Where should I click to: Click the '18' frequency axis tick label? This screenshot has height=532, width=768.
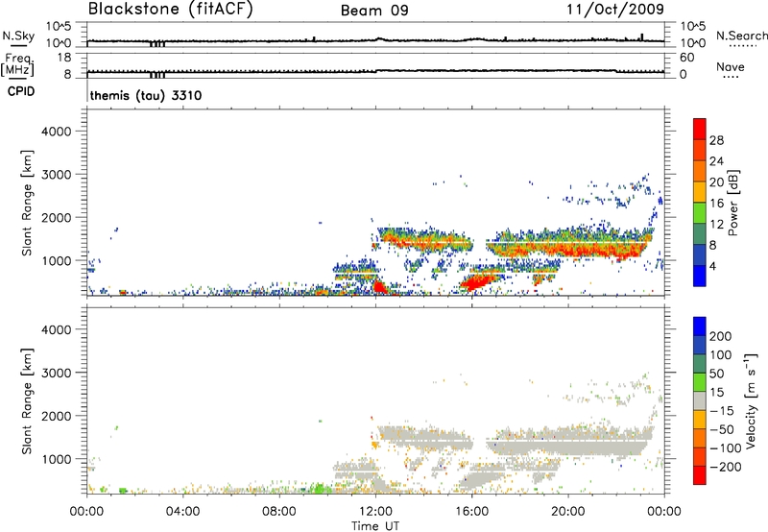tap(64, 58)
